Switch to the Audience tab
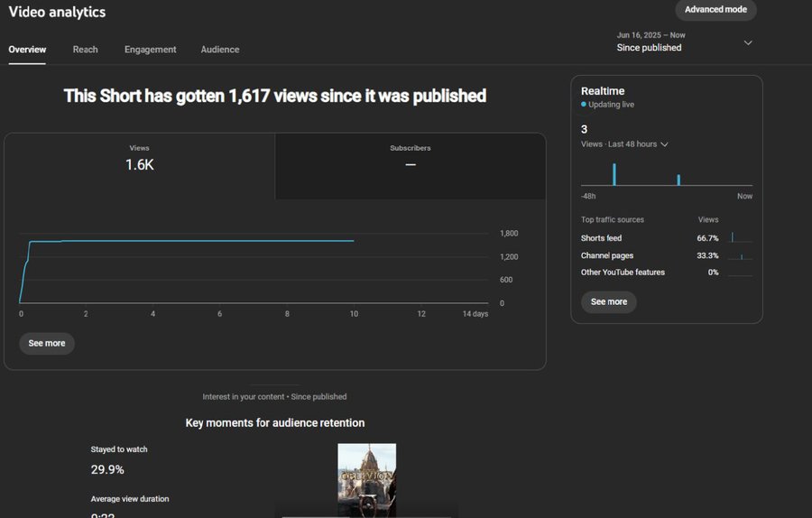Screen dimensions: 812x518 [x=220, y=50]
